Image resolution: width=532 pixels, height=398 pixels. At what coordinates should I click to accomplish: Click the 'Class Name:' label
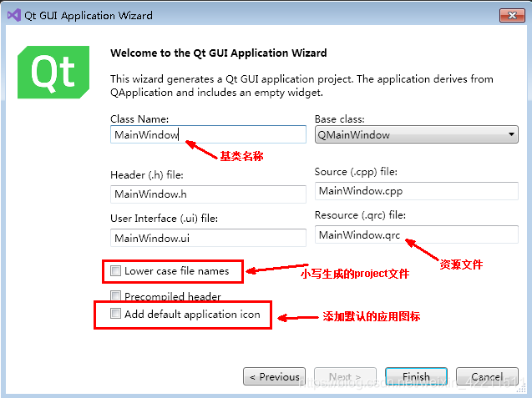tap(139, 119)
